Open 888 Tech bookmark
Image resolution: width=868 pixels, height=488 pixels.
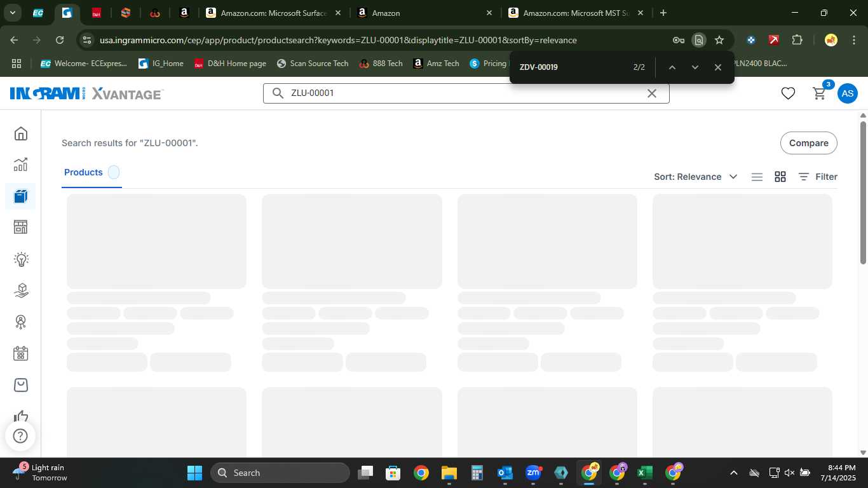point(381,64)
